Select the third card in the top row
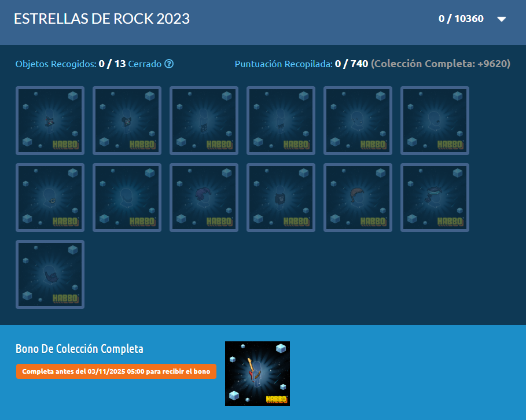526x420 pixels. 204,121
